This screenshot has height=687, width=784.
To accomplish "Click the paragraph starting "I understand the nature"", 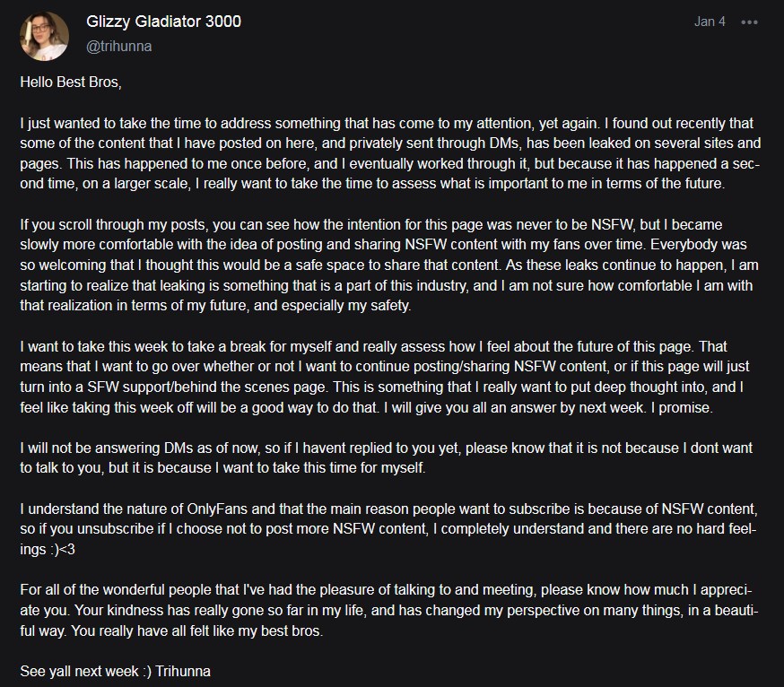I will coord(388,528).
